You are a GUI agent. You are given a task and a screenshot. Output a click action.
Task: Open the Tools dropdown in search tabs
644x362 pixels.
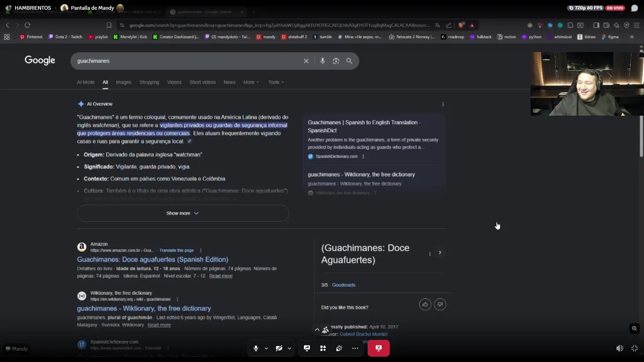[x=276, y=82]
